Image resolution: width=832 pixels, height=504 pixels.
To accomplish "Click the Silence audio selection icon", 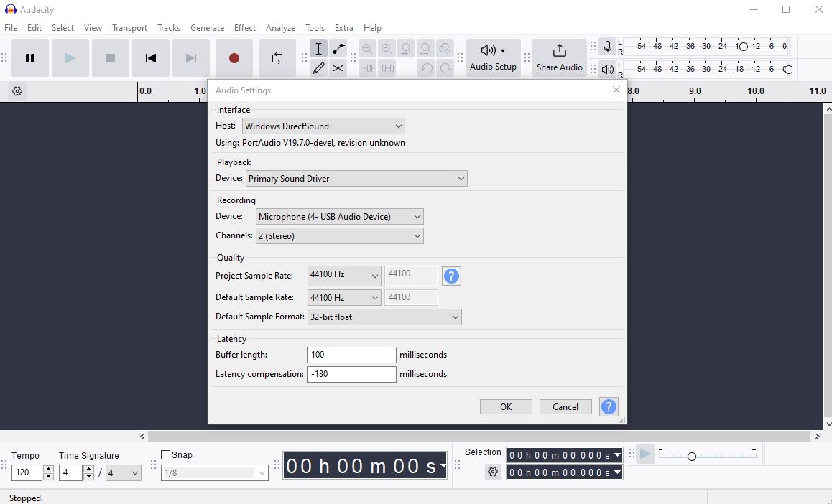I will tap(387, 68).
